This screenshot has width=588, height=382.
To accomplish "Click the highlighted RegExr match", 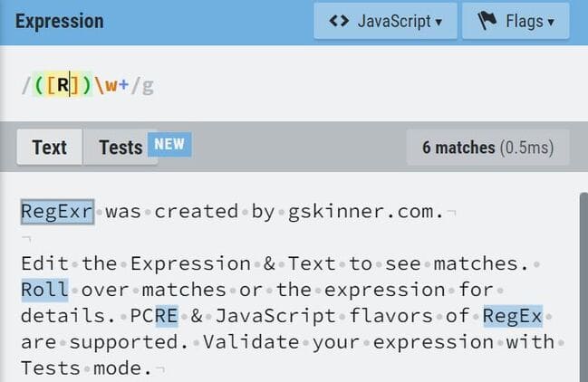I will point(57,212).
